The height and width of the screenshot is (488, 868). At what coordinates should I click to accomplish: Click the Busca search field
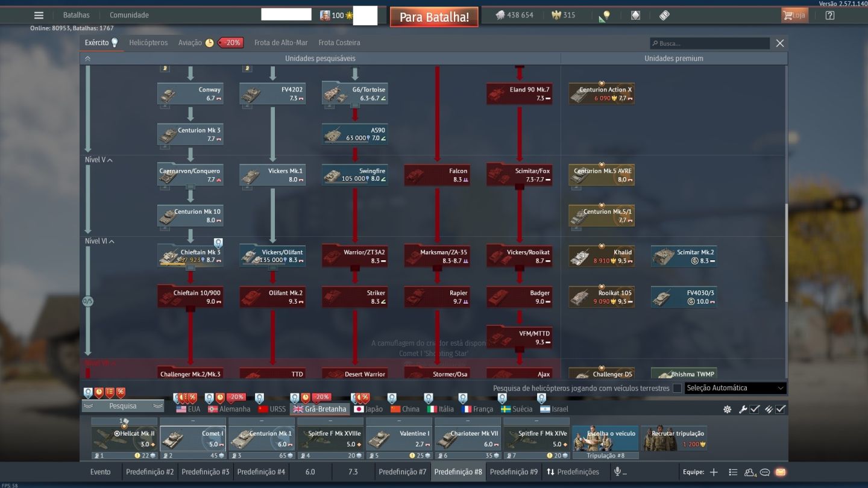(x=710, y=43)
